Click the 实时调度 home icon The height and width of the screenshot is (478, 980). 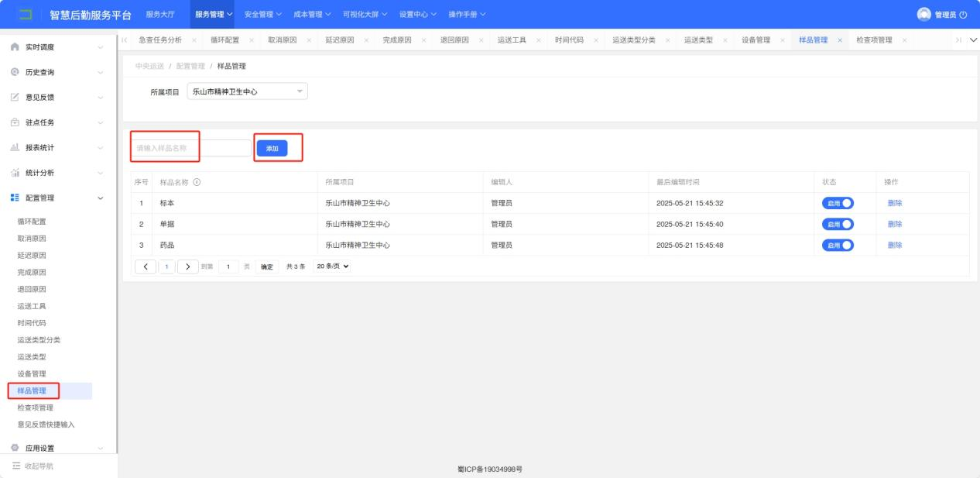pyautogui.click(x=15, y=47)
